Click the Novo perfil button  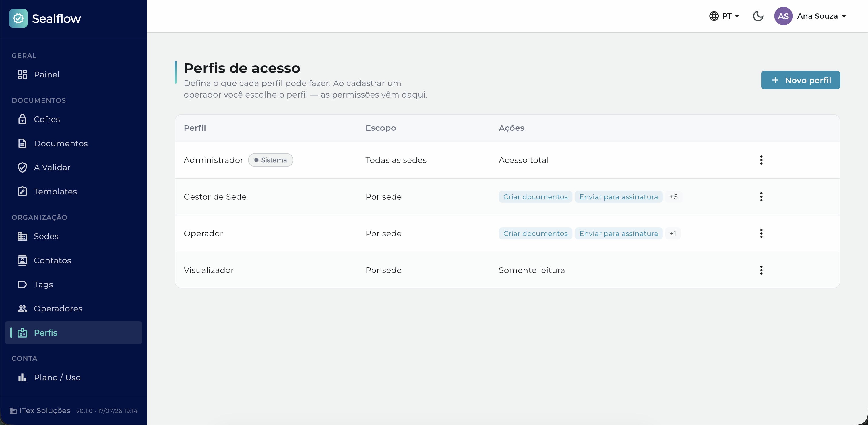pyautogui.click(x=800, y=80)
